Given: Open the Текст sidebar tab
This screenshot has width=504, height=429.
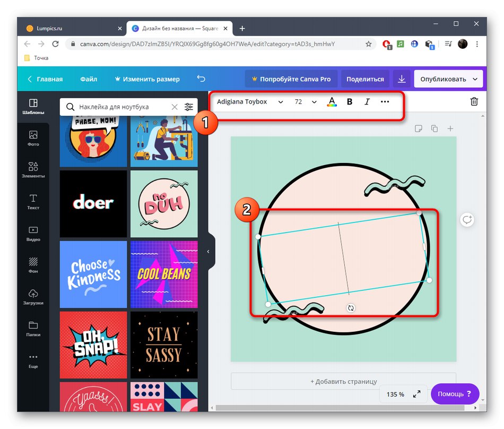Looking at the screenshot, I should (x=33, y=202).
